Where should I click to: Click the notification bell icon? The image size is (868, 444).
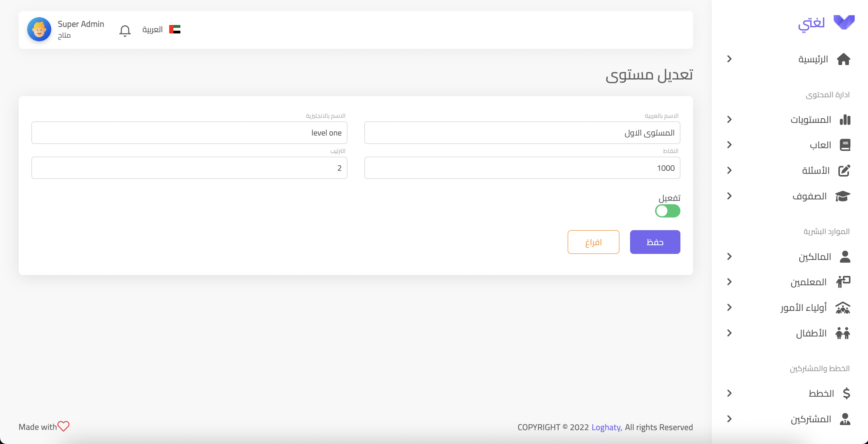tap(125, 30)
